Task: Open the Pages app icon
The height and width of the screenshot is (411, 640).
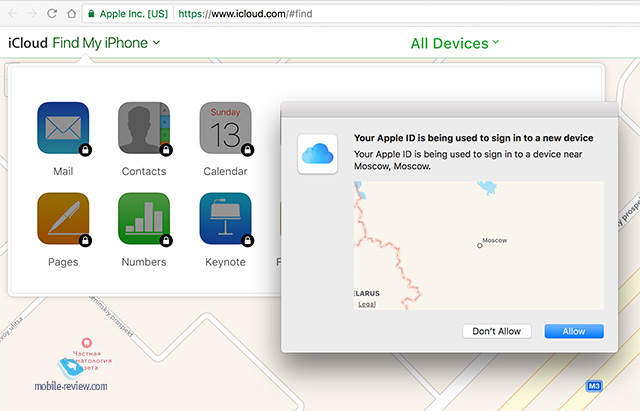Action: (x=63, y=218)
